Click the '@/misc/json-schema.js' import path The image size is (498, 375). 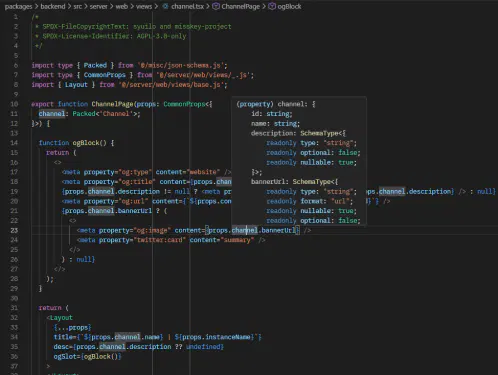tap(182, 65)
